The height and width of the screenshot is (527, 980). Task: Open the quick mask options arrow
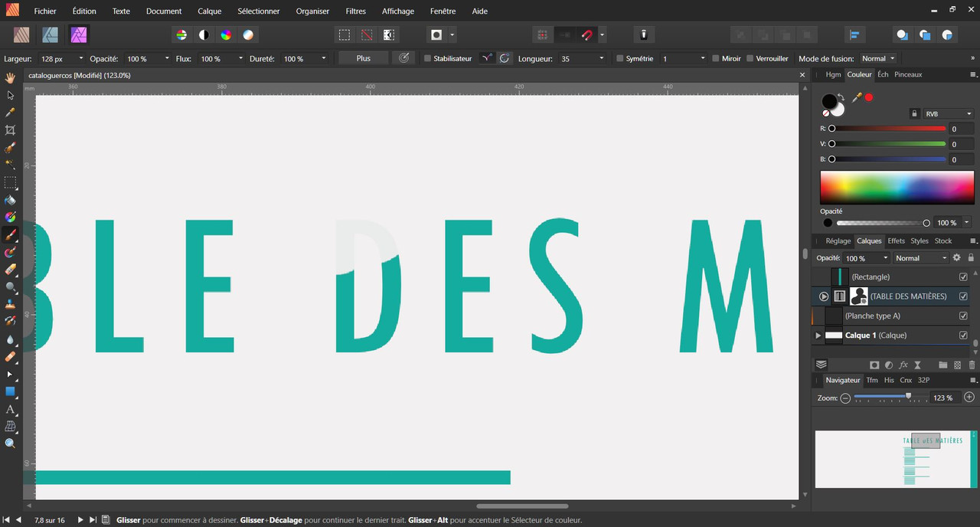(452, 34)
